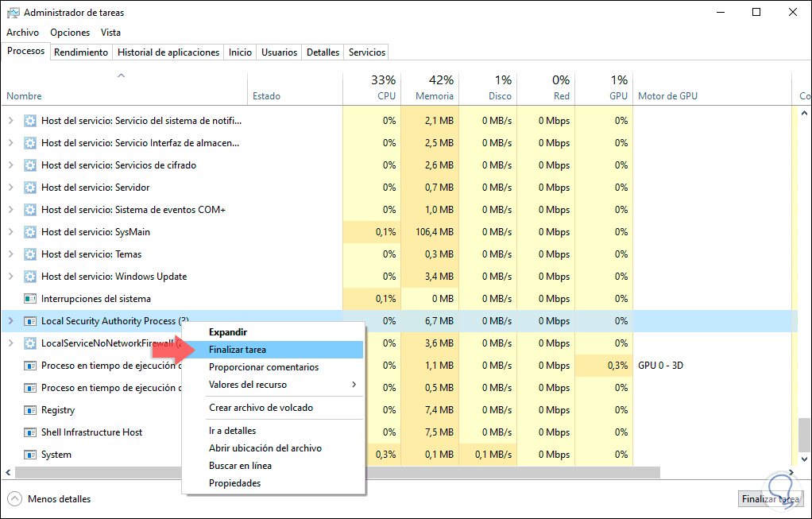Click the gear icon beside SysMain service
The width and height of the screenshot is (812, 519).
(30, 232)
